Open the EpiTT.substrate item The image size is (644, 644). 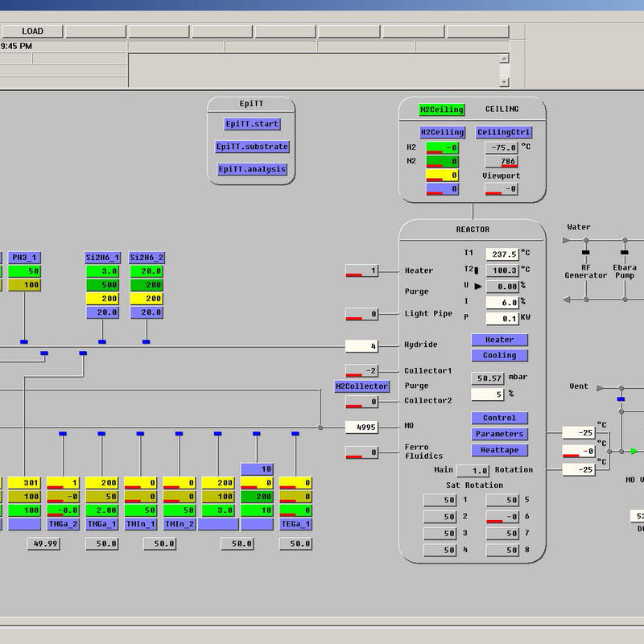click(x=251, y=147)
